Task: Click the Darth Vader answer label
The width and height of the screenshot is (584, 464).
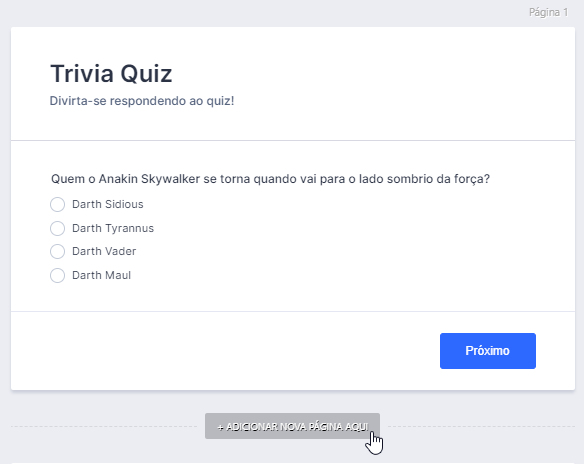Action: coord(104,251)
